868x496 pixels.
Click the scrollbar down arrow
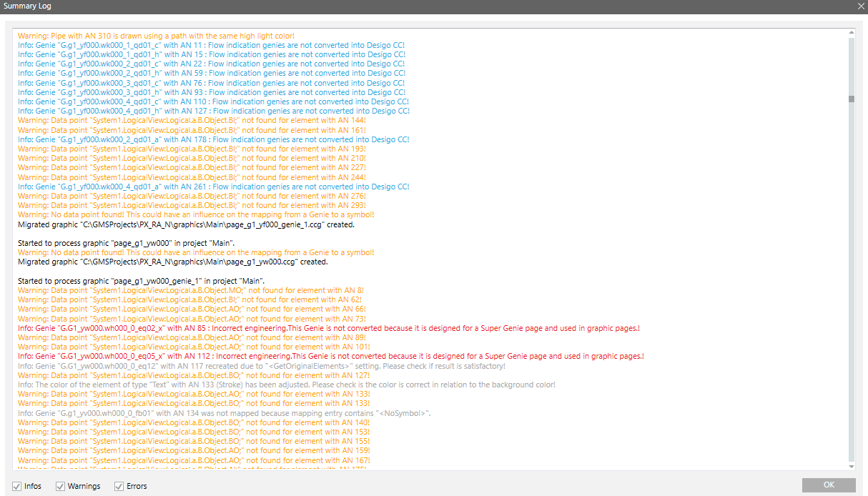851,466
